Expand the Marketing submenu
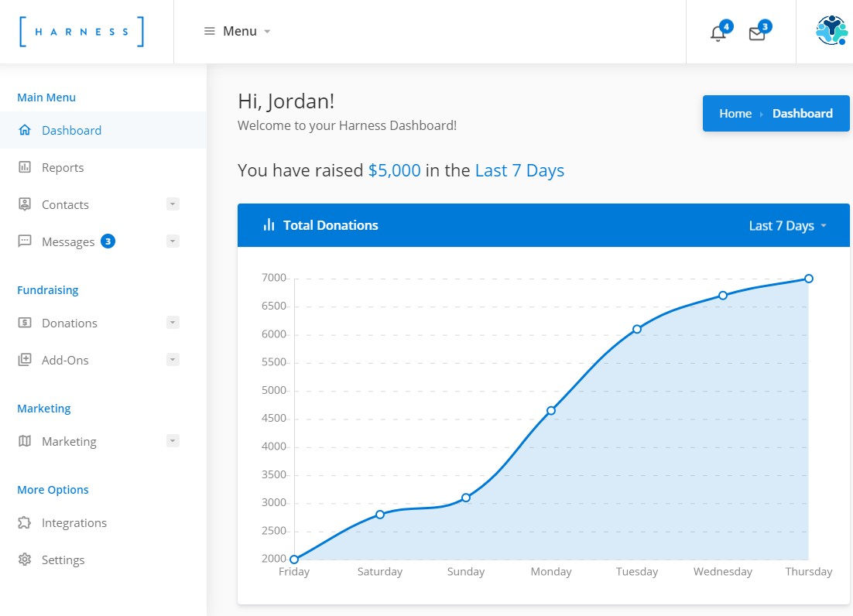This screenshot has width=853, height=616. pyautogui.click(x=172, y=441)
